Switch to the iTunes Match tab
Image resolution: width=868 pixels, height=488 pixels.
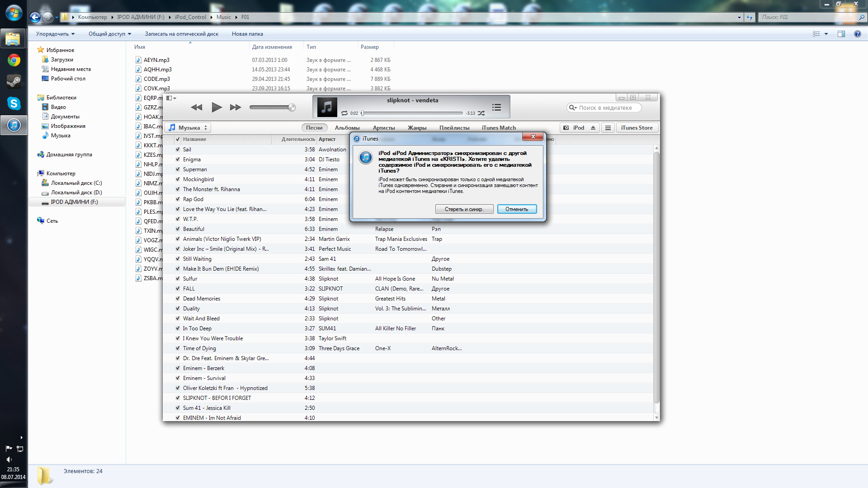pyautogui.click(x=499, y=128)
